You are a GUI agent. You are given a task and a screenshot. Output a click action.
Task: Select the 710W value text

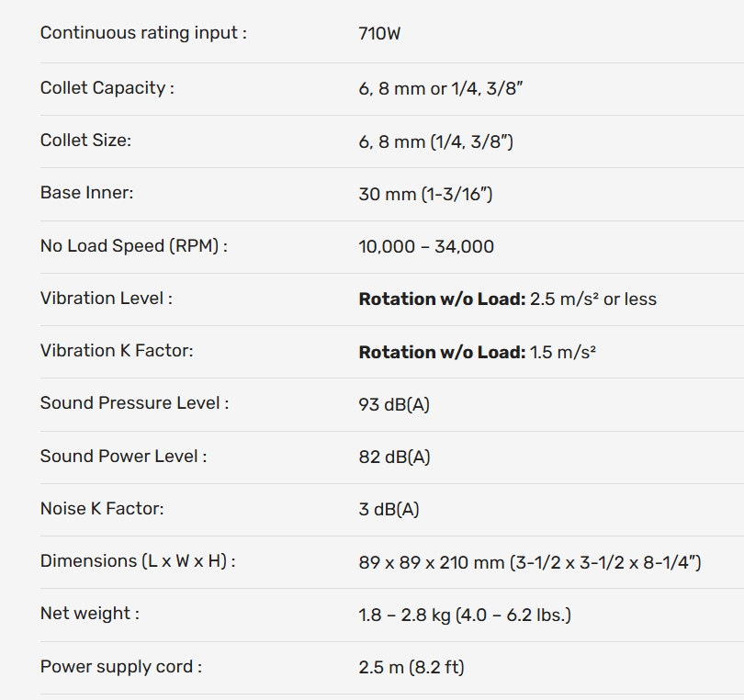coord(379,35)
